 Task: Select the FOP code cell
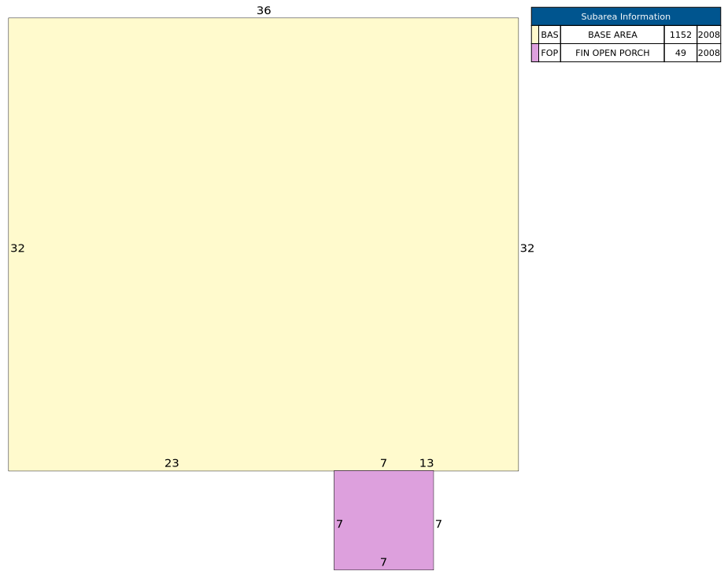click(x=549, y=53)
